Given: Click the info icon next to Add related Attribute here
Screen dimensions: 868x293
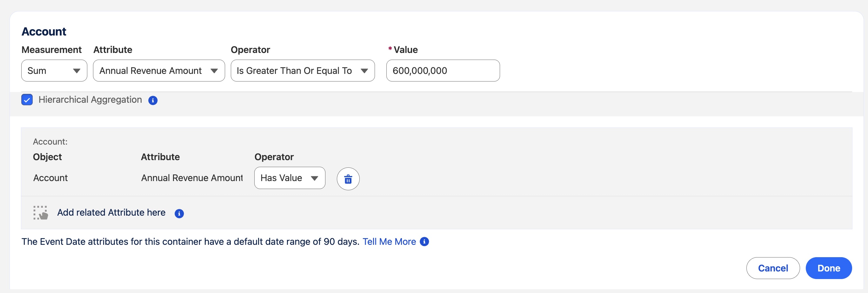Looking at the screenshot, I should (x=179, y=214).
